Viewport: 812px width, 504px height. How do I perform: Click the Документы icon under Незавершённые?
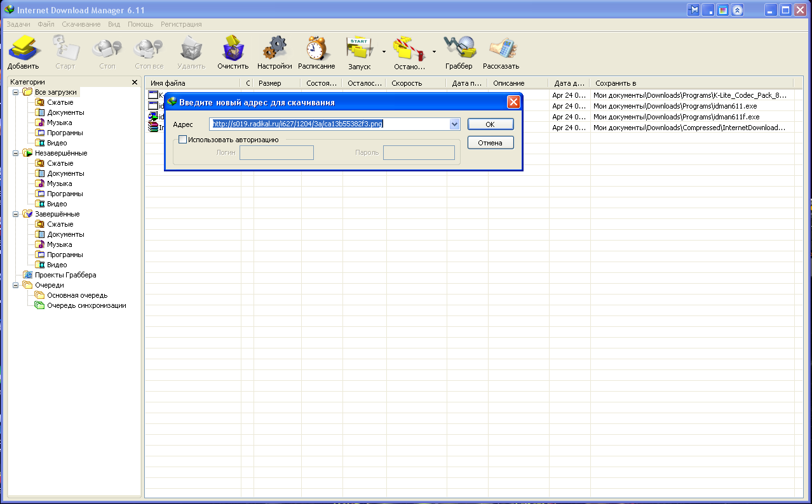pos(40,173)
